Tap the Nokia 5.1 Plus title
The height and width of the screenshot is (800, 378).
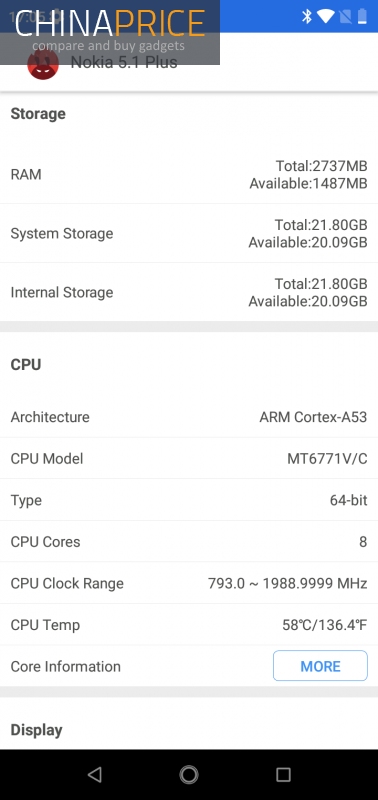pyautogui.click(x=124, y=62)
